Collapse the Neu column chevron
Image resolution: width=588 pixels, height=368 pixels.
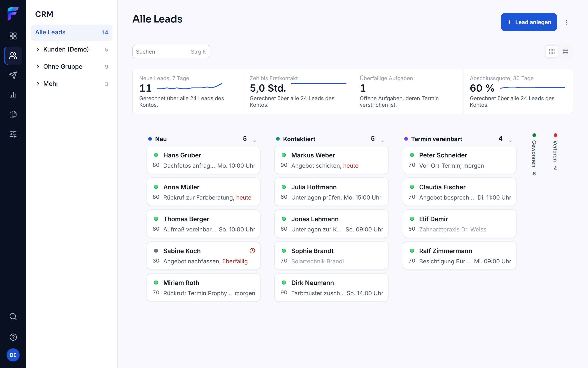pyautogui.click(x=254, y=141)
